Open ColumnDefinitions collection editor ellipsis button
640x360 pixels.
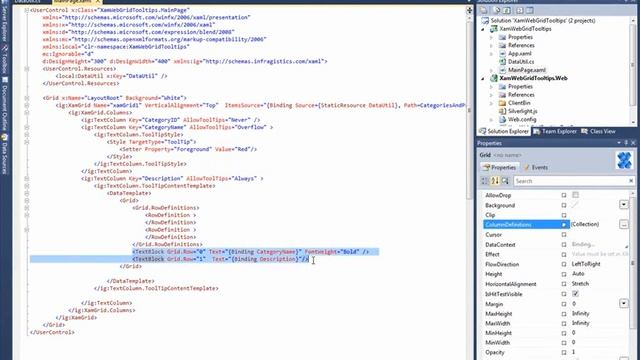(624, 224)
